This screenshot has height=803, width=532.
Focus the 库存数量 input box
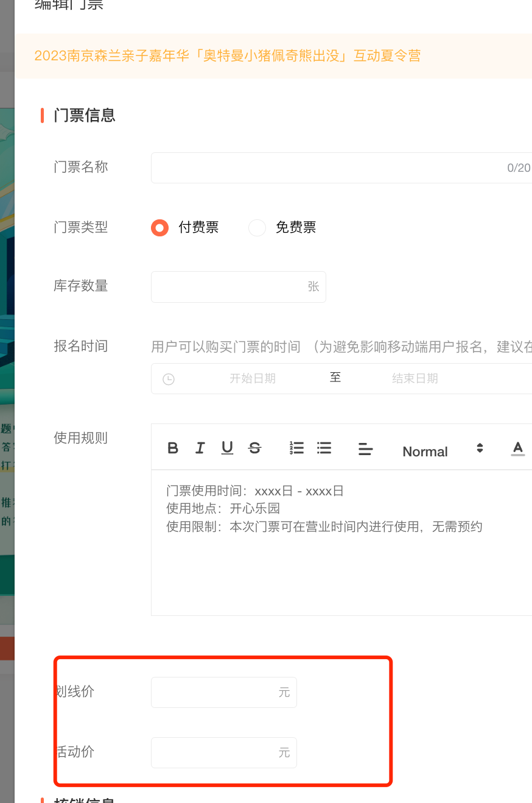230,287
